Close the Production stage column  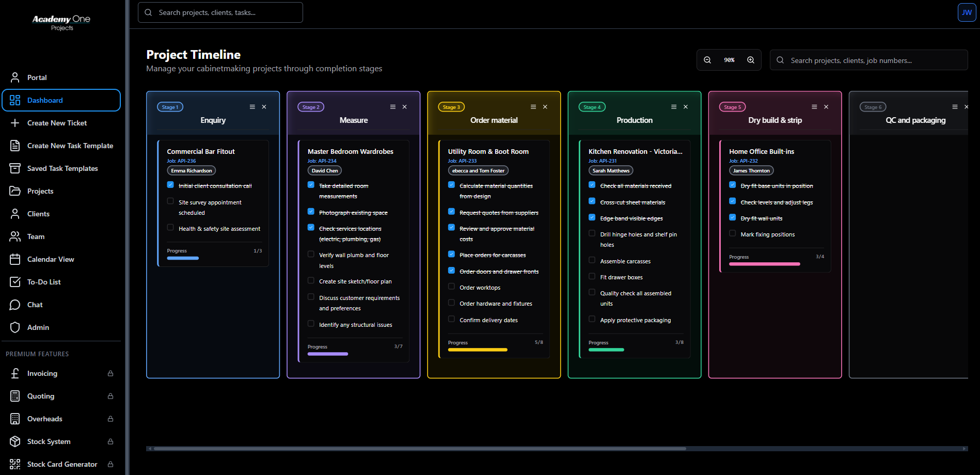pyautogui.click(x=686, y=107)
